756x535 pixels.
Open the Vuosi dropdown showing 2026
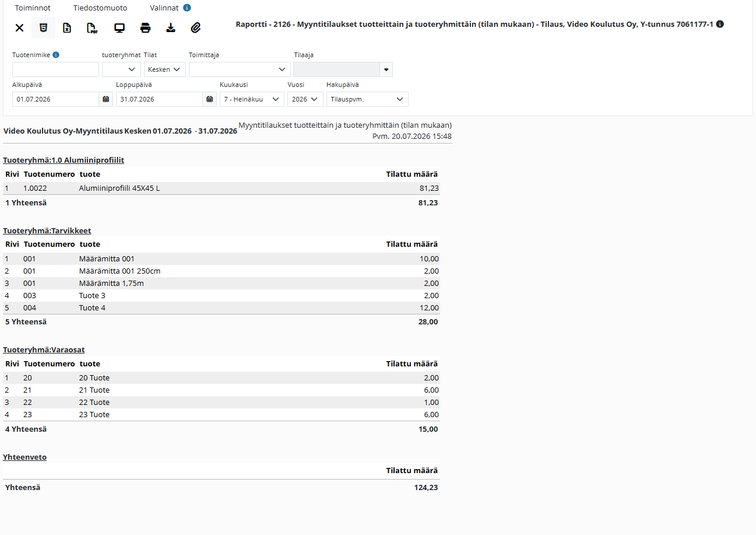(305, 99)
